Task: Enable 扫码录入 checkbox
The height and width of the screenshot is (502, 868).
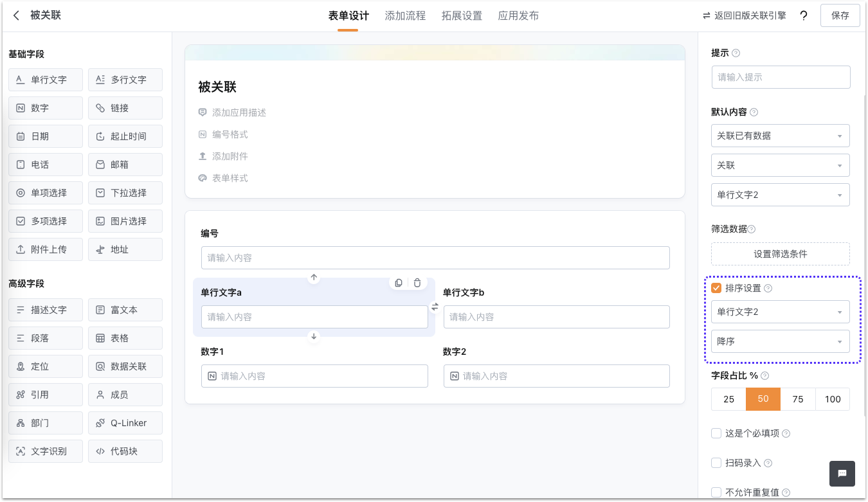Action: coord(716,463)
